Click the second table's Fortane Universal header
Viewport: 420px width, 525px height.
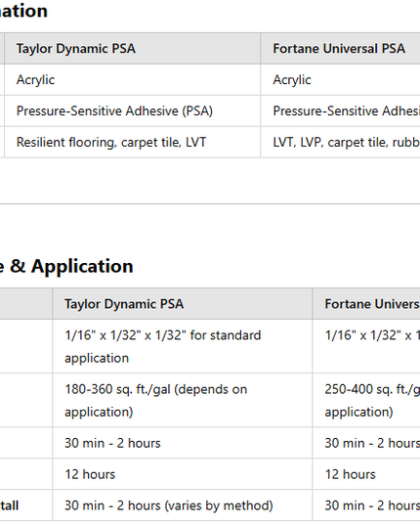(366, 304)
